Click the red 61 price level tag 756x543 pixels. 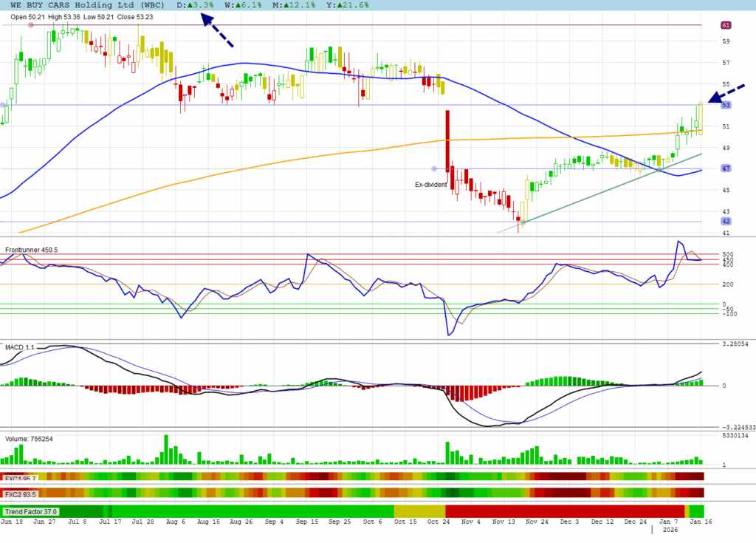tap(726, 25)
